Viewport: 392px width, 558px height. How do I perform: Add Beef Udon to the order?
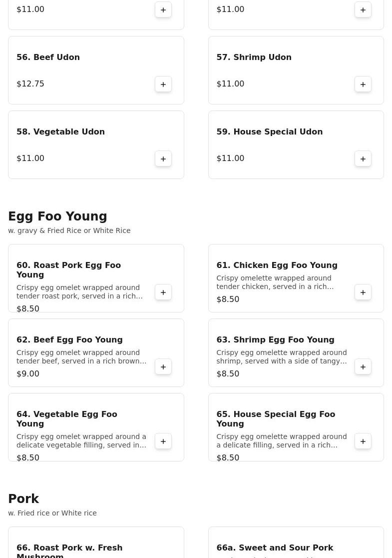[163, 84]
